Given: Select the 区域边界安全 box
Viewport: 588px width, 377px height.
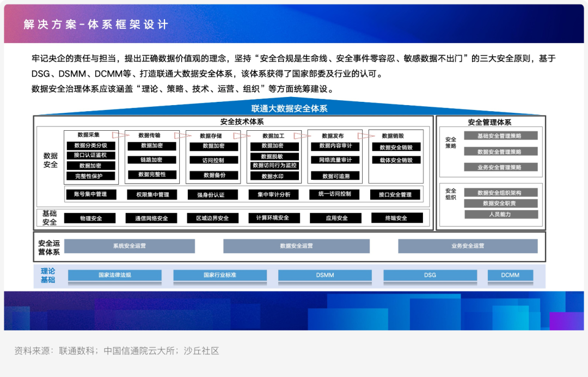Looking at the screenshot, I should click(x=212, y=218).
